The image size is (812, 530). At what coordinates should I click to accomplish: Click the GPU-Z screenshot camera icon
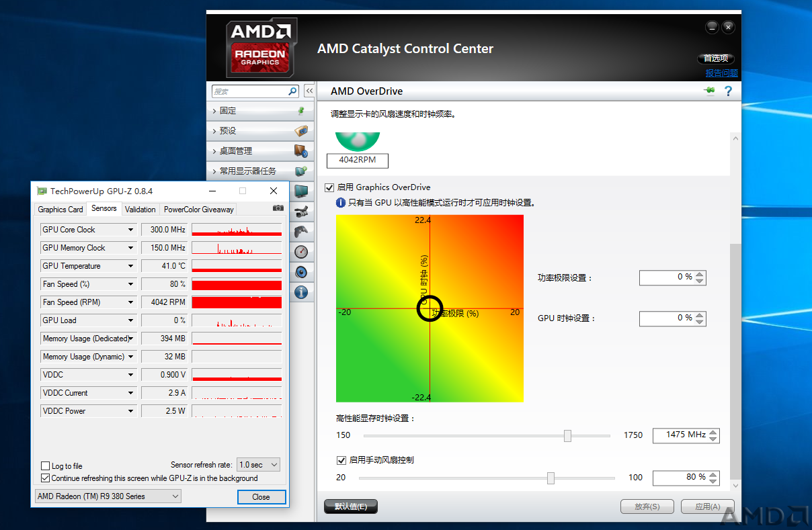278,209
